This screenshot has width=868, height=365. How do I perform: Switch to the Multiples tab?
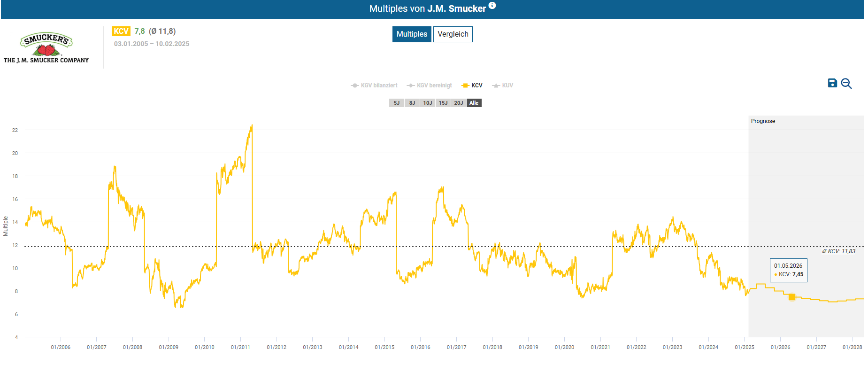pyautogui.click(x=412, y=34)
